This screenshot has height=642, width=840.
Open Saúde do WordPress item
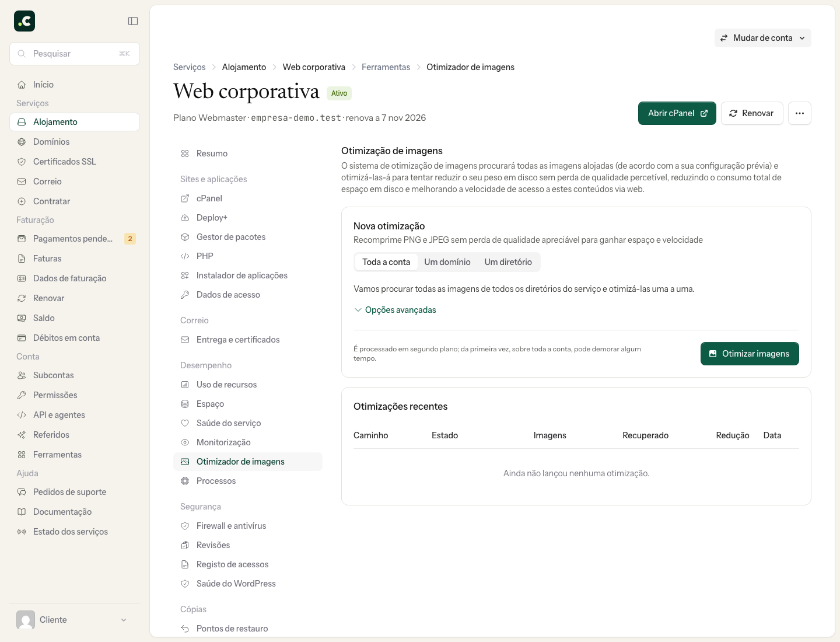(x=248, y=584)
